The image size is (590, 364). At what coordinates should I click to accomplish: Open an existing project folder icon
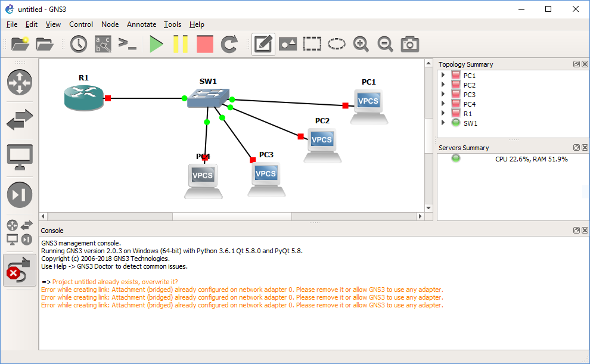[x=45, y=44]
